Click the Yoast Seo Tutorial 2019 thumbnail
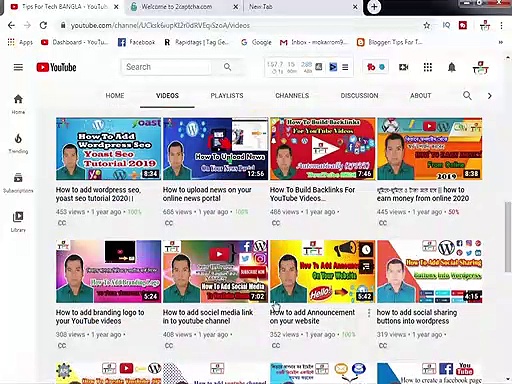Screen dimensions: 512x384 pyautogui.click(x=108, y=149)
